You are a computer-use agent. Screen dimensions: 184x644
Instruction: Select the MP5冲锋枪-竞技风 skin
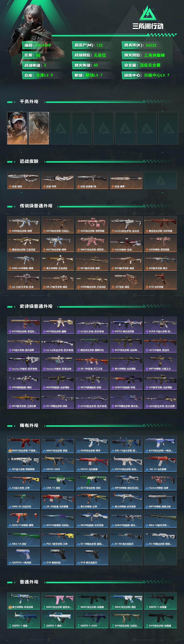160,344
